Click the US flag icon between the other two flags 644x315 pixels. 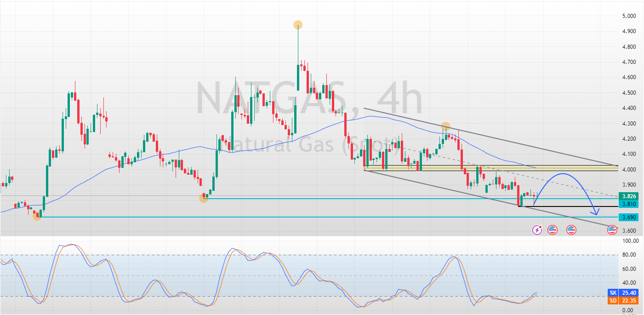pyautogui.click(x=571, y=229)
